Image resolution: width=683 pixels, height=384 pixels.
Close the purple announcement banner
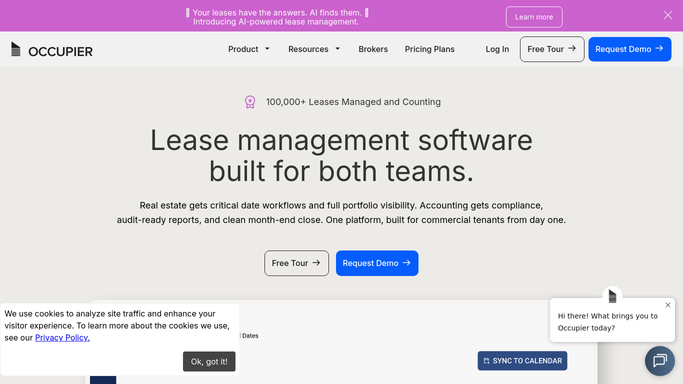pyautogui.click(x=668, y=15)
